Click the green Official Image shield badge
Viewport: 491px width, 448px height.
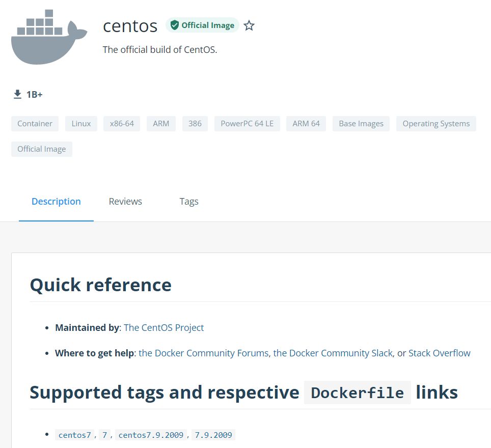202,25
